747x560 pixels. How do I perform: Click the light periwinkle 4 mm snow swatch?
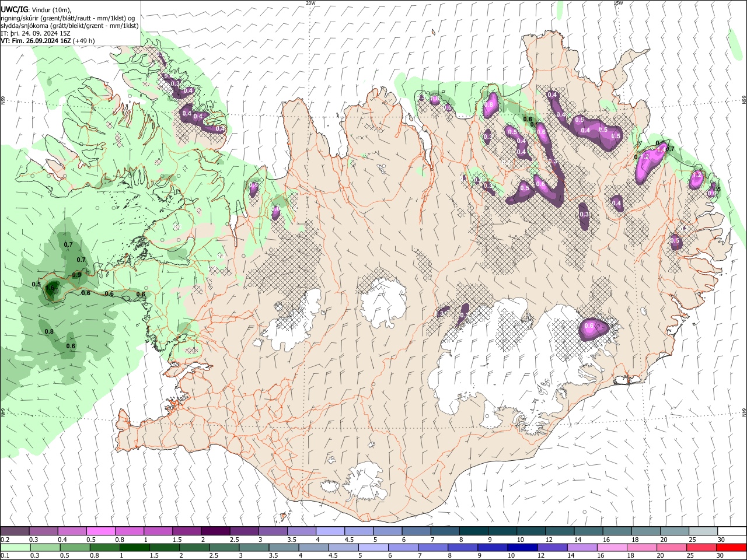tap(330, 531)
